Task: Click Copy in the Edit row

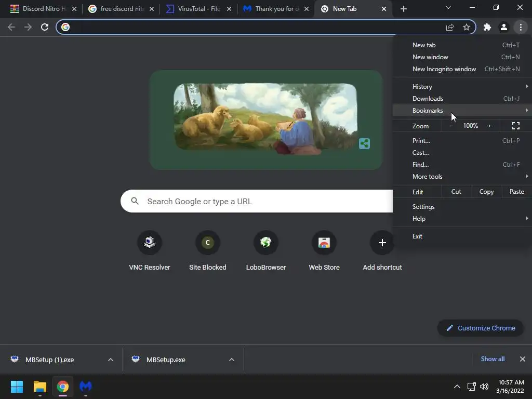Action: pos(486,192)
